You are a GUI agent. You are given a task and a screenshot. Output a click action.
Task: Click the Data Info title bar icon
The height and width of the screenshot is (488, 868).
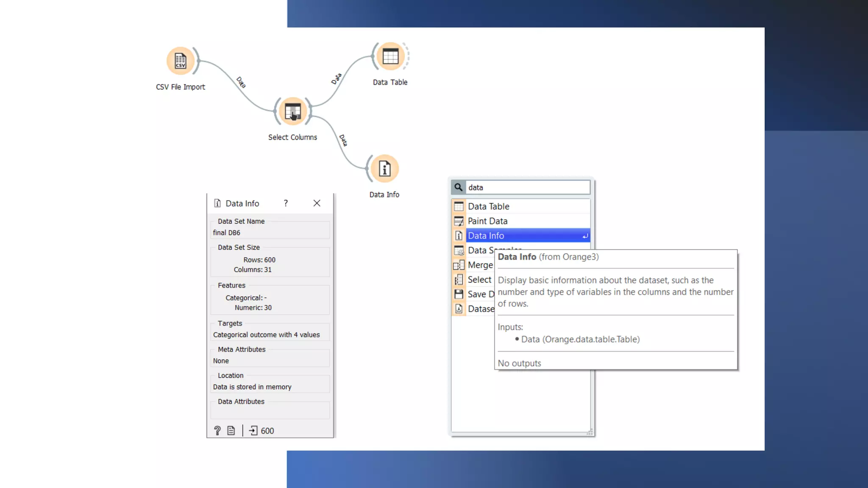pyautogui.click(x=217, y=203)
